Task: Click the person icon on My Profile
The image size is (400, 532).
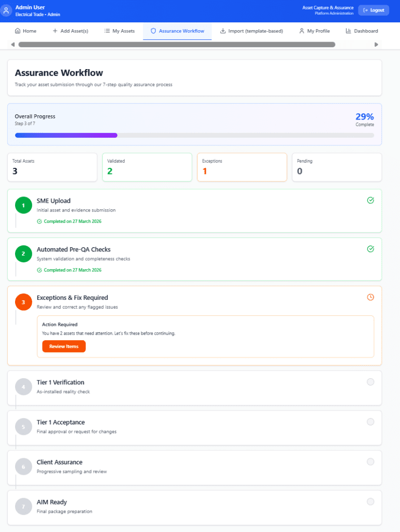Action: click(302, 31)
